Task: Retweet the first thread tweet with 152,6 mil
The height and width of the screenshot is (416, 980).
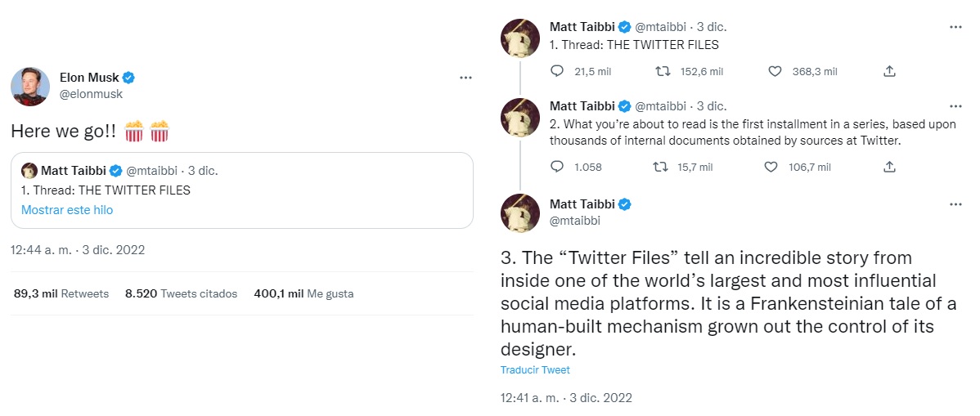Action: (x=663, y=72)
